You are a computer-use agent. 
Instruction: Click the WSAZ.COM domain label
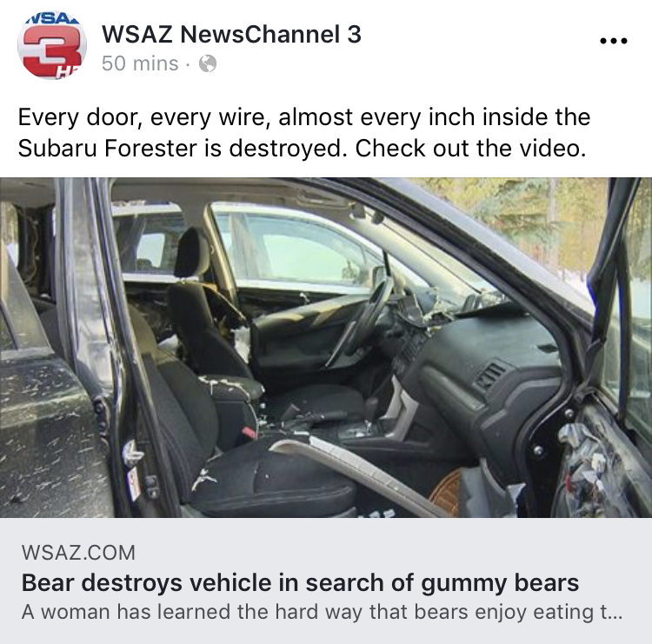tap(78, 553)
